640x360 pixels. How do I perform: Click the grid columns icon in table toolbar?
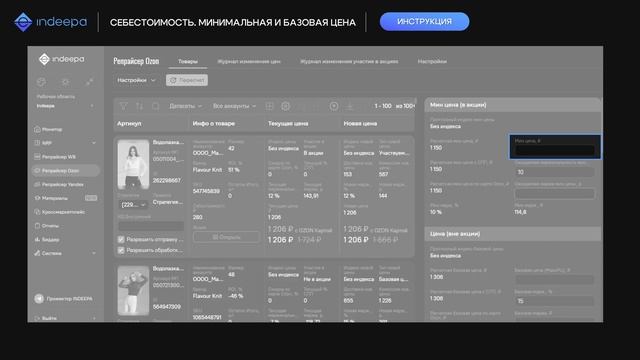point(269,106)
